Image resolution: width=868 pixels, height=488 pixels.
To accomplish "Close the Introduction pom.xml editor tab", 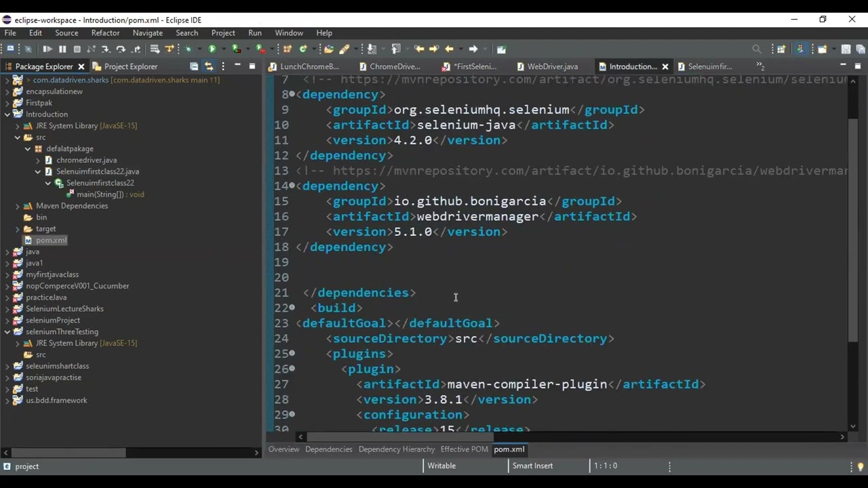I will [665, 66].
